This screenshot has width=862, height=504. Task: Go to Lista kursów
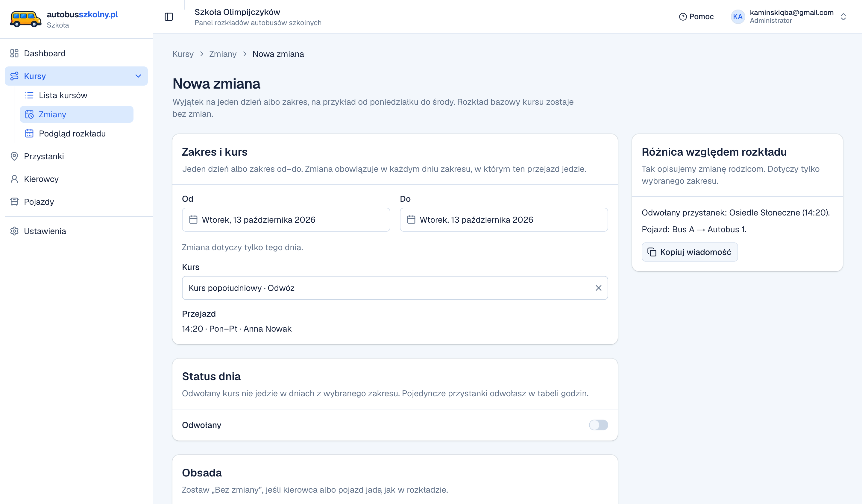[77, 95]
